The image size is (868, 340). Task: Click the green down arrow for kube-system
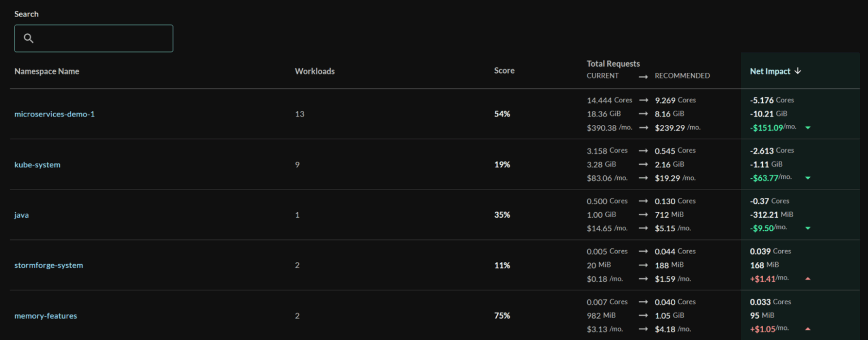[x=808, y=178]
